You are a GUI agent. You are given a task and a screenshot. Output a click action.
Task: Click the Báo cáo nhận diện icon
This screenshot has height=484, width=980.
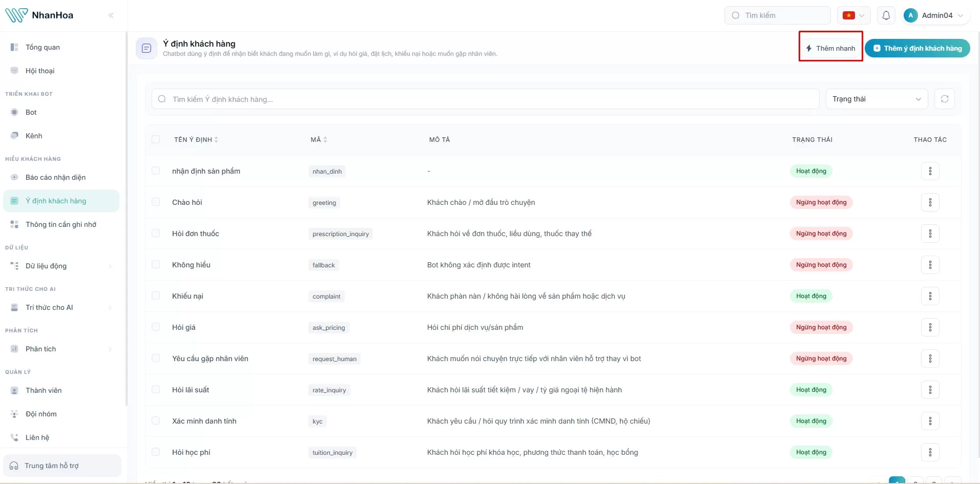coord(14,177)
